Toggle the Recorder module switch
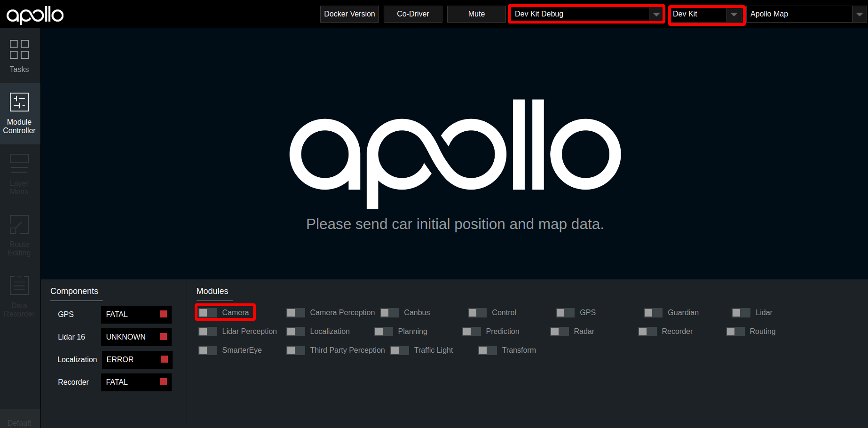Image resolution: width=868 pixels, height=428 pixels. coord(647,332)
